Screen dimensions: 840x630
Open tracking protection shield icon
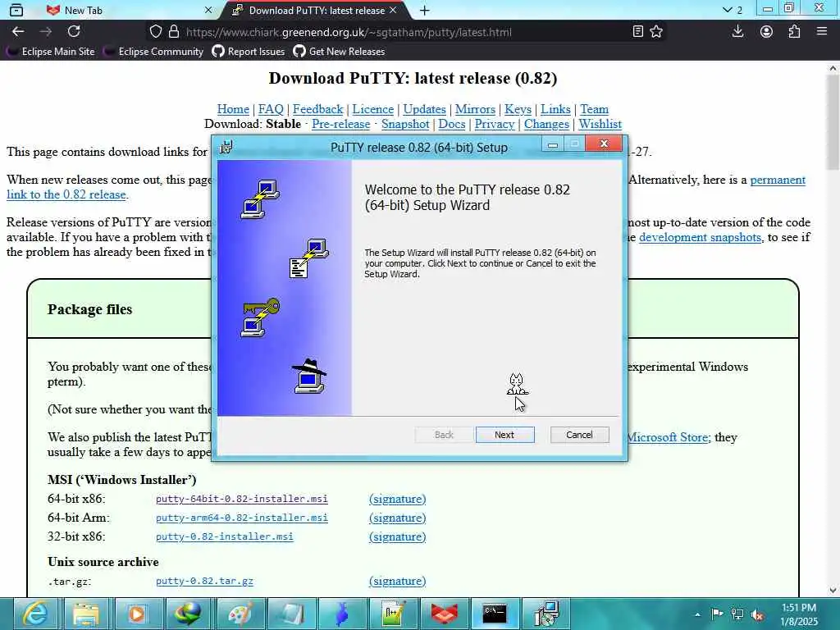(x=155, y=32)
